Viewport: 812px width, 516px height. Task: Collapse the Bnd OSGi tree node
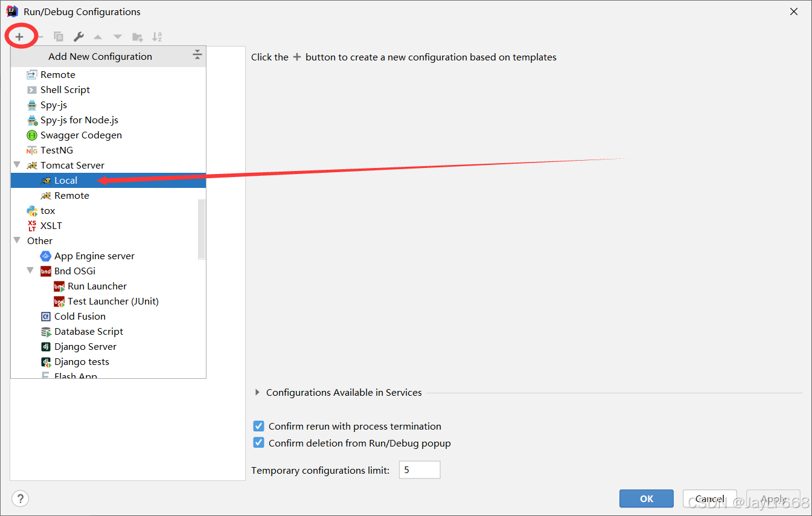click(30, 270)
